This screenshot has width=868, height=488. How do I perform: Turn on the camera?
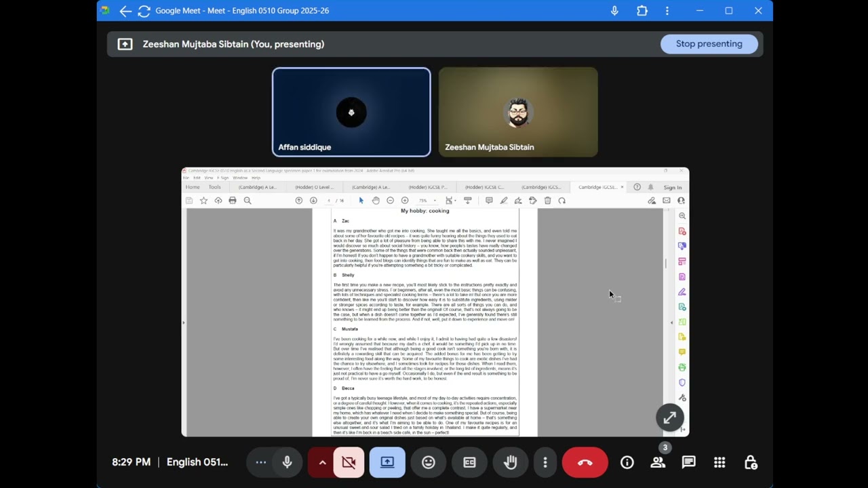click(349, 462)
